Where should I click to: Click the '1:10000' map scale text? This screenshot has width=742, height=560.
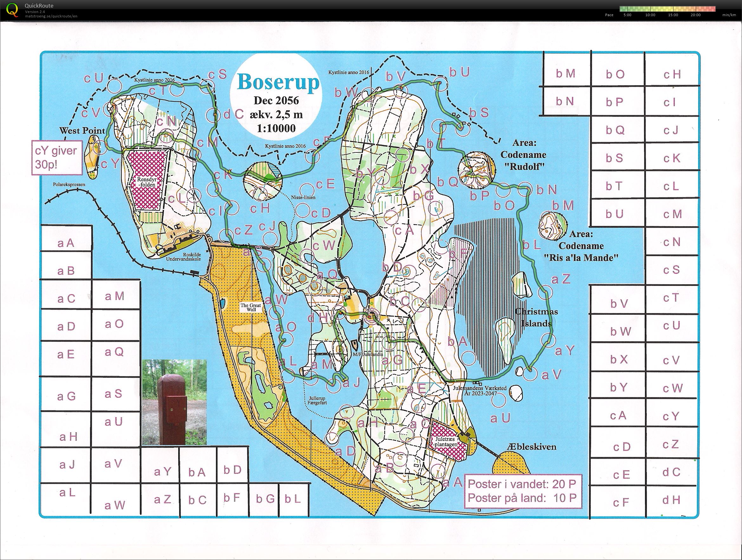click(x=277, y=128)
